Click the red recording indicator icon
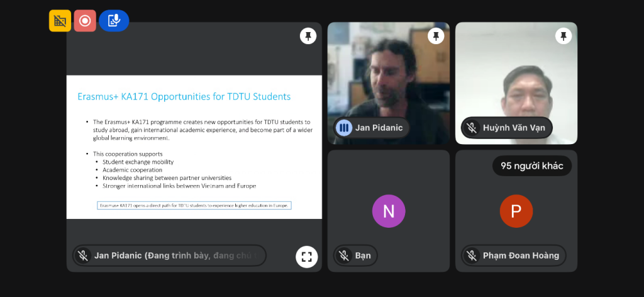 pyautogui.click(x=85, y=21)
